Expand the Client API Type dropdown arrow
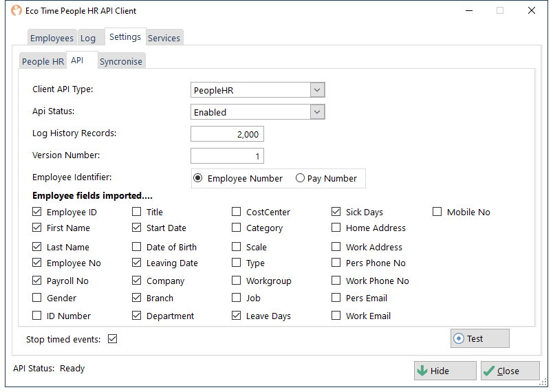This screenshot has width=553, height=392. tap(317, 90)
